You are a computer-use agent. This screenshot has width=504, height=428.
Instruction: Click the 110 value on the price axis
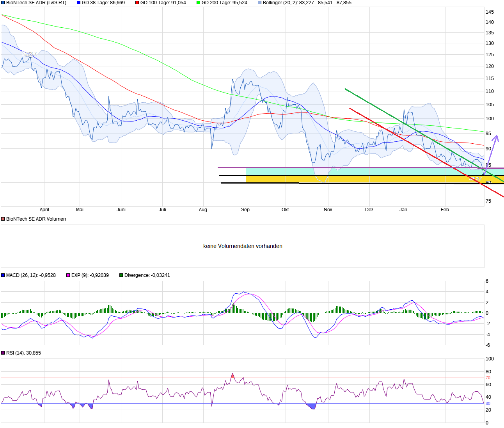coord(490,91)
